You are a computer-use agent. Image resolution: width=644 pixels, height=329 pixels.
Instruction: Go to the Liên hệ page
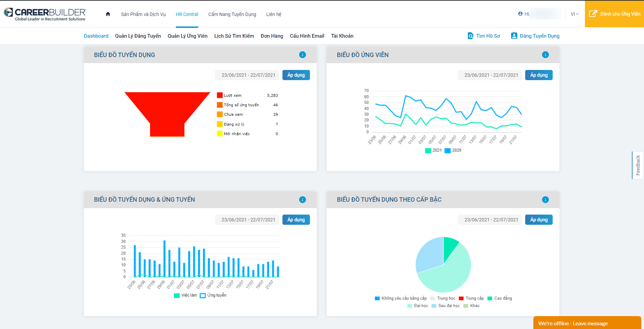coord(274,14)
